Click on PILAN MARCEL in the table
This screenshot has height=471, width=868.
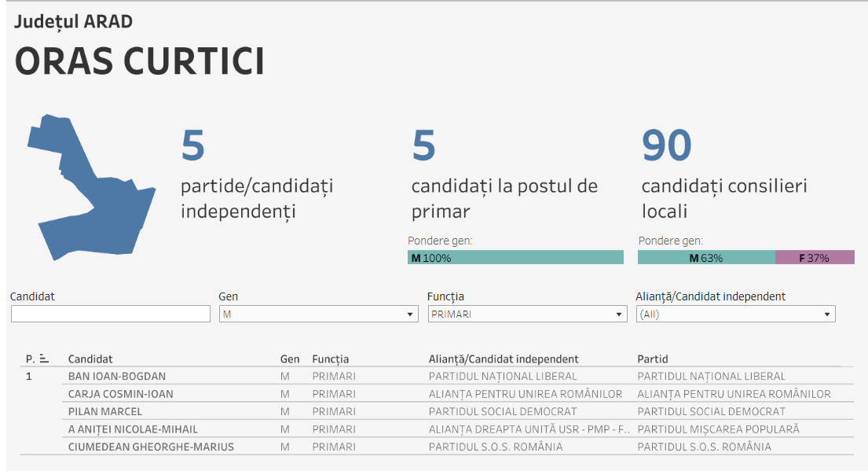click(x=105, y=411)
